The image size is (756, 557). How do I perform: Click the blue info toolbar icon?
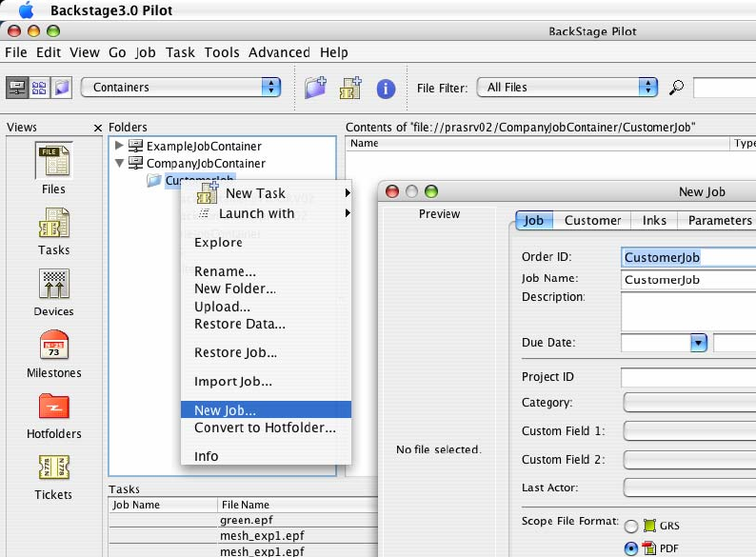pos(386,89)
